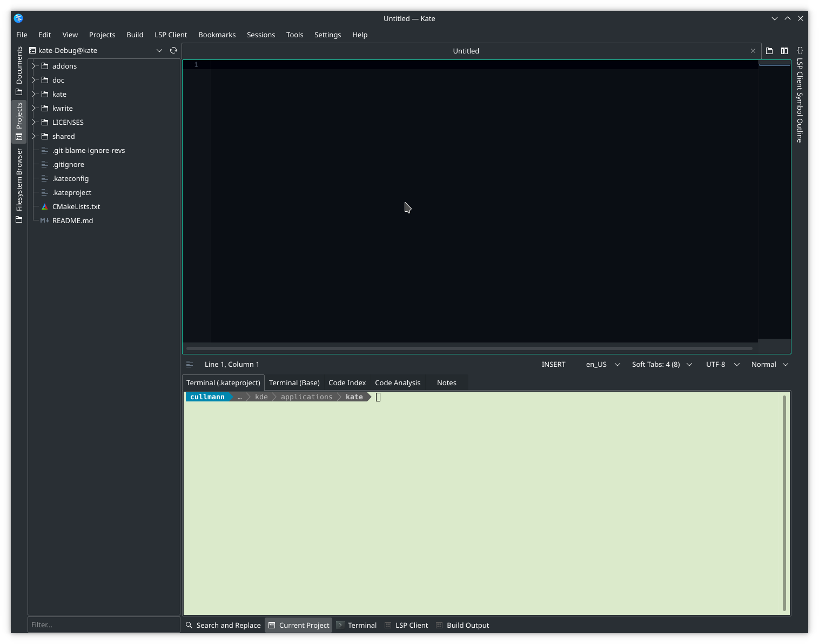Viewport: 819px width, 644px height.
Task: Click the README.md markdown icon
Action: point(45,220)
